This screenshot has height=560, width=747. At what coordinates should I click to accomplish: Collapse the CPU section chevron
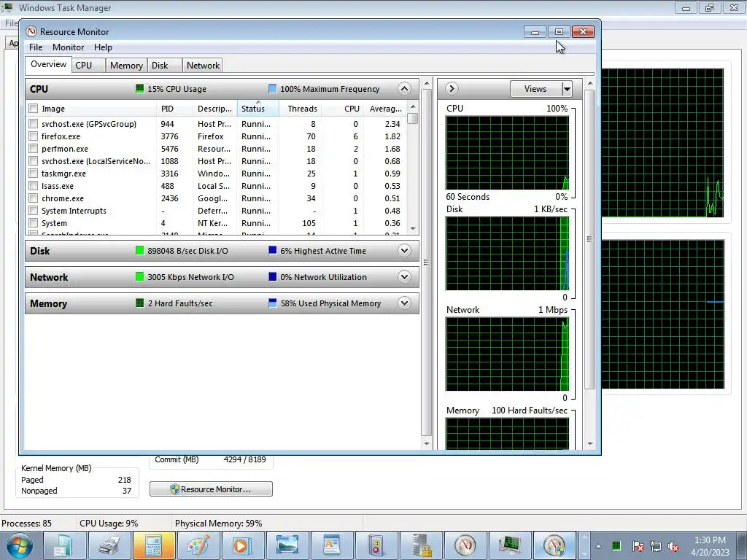click(x=404, y=88)
